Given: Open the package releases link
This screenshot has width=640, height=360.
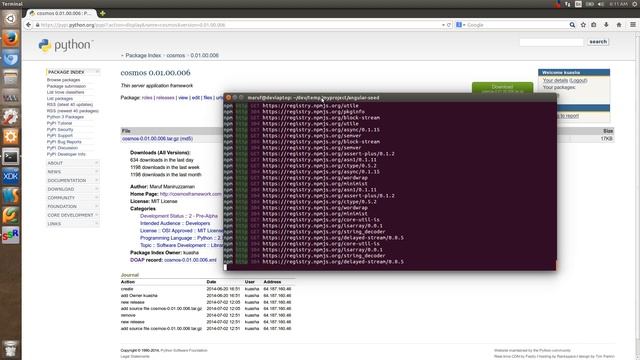Looking at the screenshot, I should [165, 98].
